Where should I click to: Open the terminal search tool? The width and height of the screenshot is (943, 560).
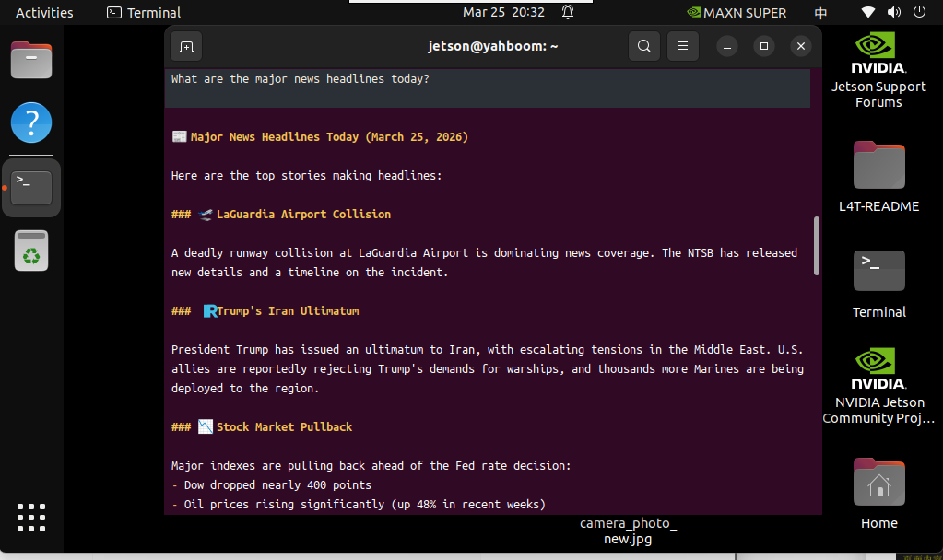[x=643, y=46]
